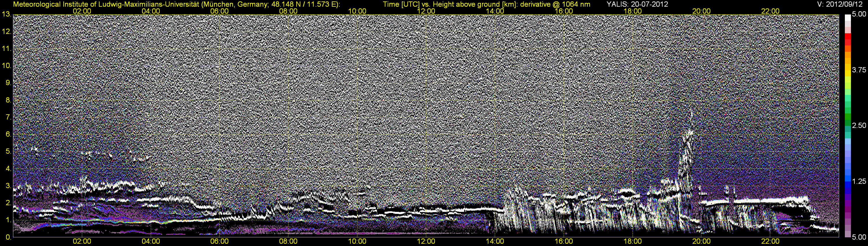Click the height axis label 8

click(8, 100)
